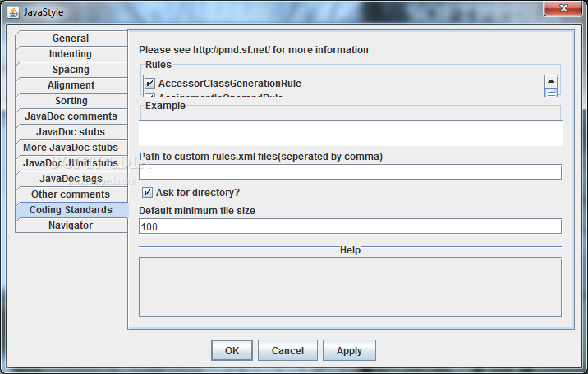Uncheck the AccessorClassGenerationRule checkbox
588x374 pixels.
tap(150, 83)
